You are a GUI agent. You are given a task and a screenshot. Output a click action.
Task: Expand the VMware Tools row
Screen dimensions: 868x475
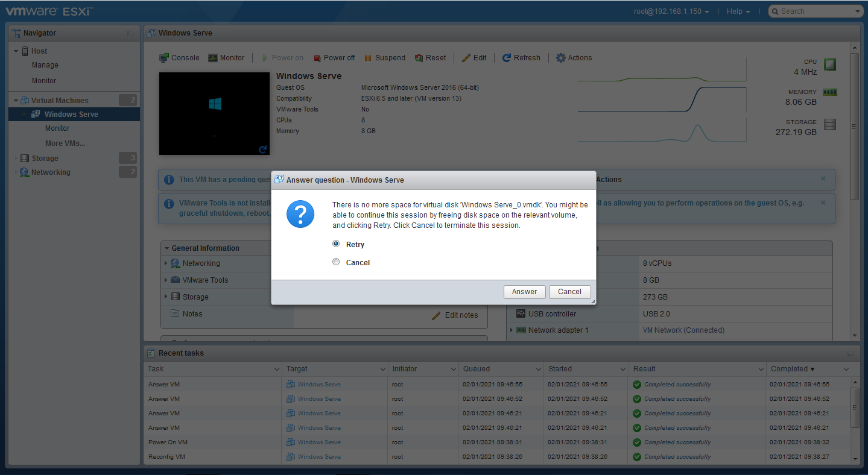coord(166,280)
